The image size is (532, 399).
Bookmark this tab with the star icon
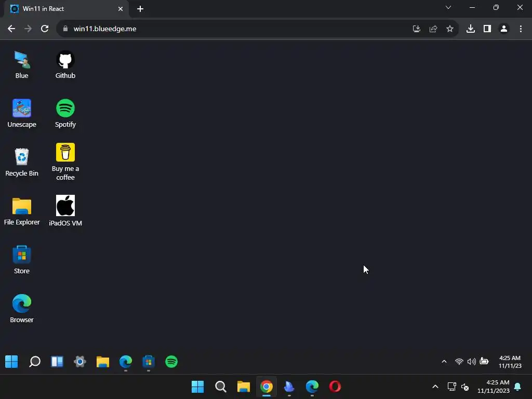(x=450, y=29)
